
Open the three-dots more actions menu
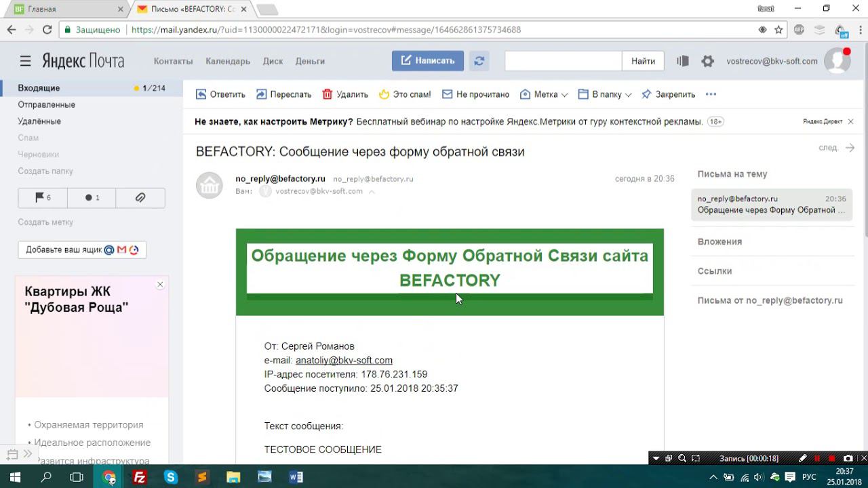point(711,94)
